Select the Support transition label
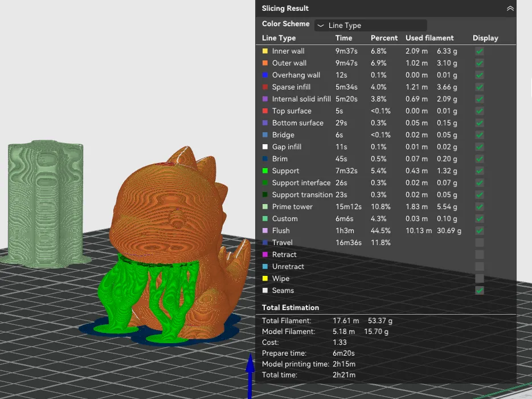 click(x=302, y=194)
